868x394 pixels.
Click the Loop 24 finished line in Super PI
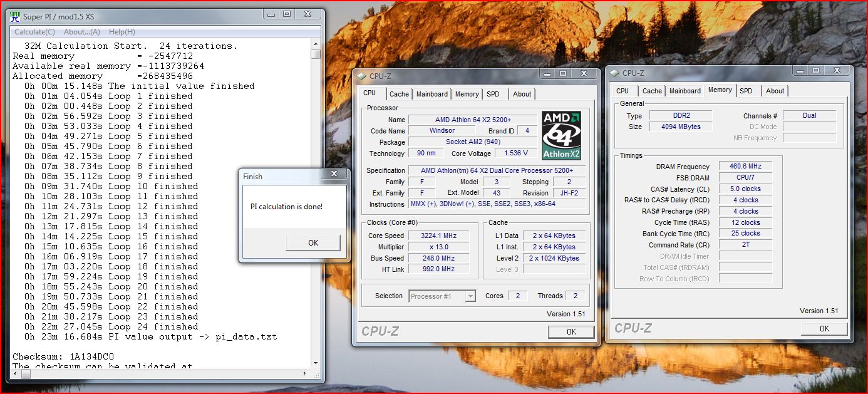(111, 326)
